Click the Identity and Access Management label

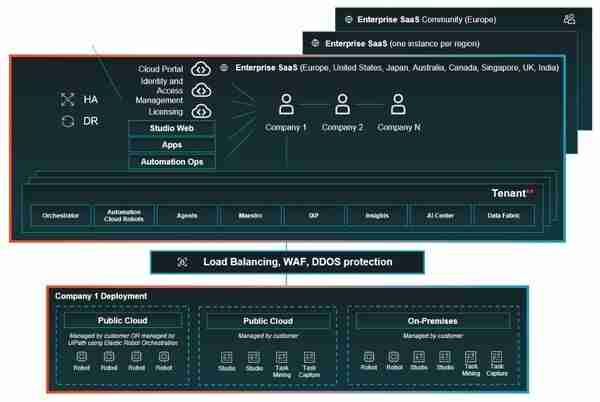pyautogui.click(x=160, y=91)
